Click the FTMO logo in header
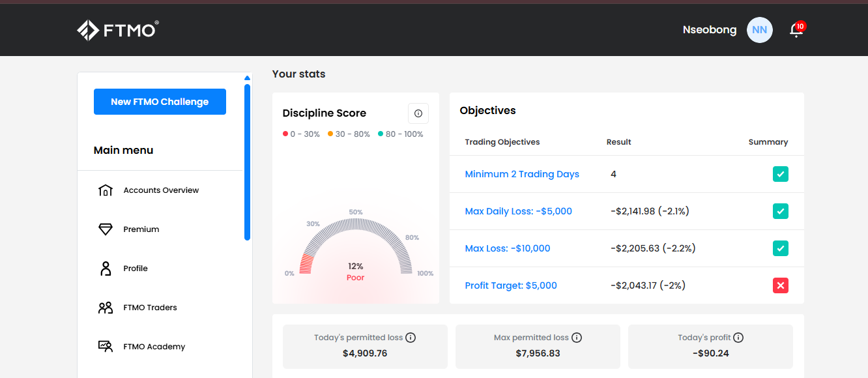This screenshot has width=868, height=378. click(118, 30)
